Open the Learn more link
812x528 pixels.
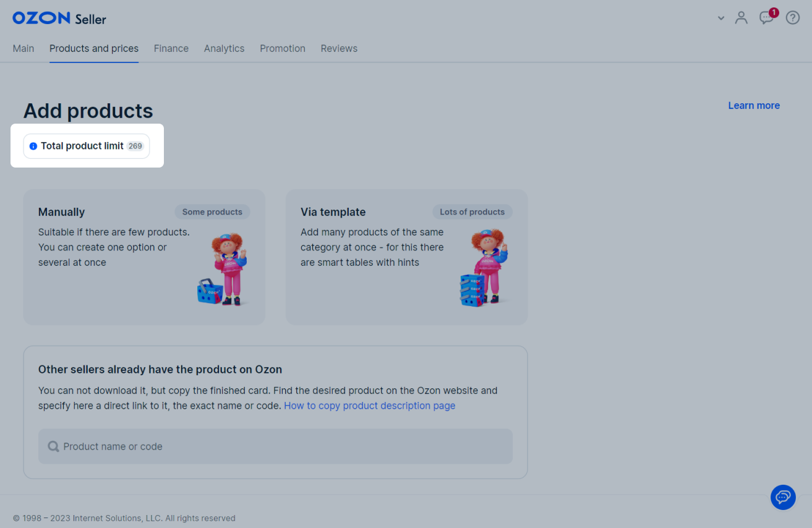click(x=753, y=105)
